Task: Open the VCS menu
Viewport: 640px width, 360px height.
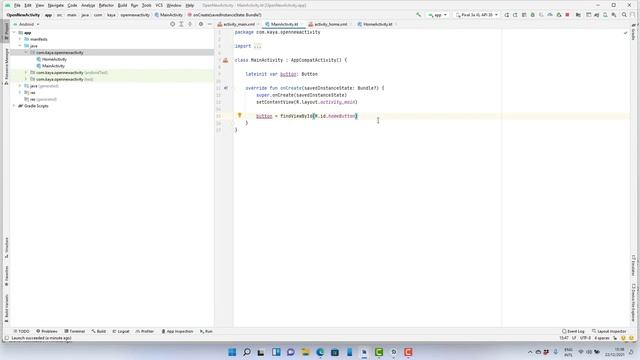Action: pos(159,5)
